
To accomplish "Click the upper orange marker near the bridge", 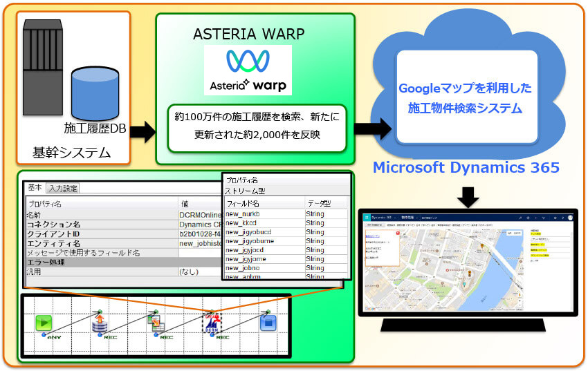I will [482, 245].
